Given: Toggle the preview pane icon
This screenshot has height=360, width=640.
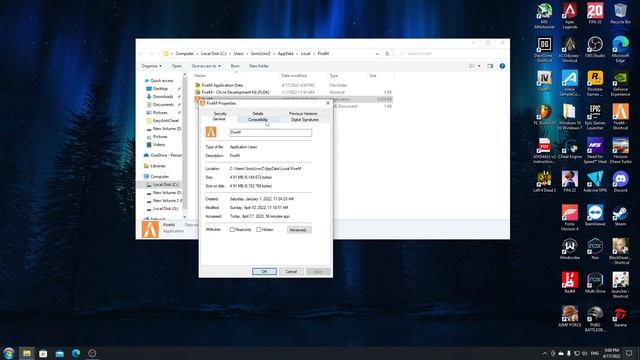Looking at the screenshot, I should (490, 66).
